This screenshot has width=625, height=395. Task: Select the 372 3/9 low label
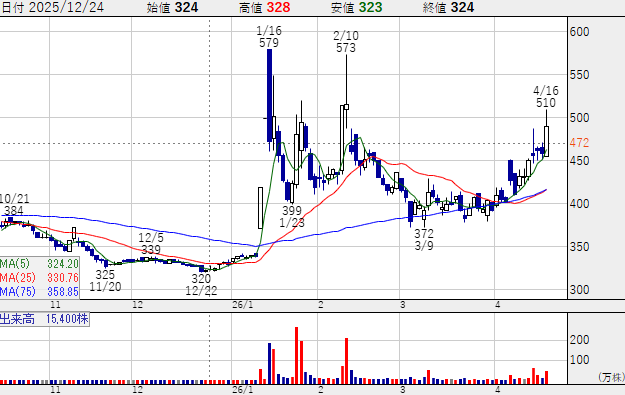tap(424, 239)
